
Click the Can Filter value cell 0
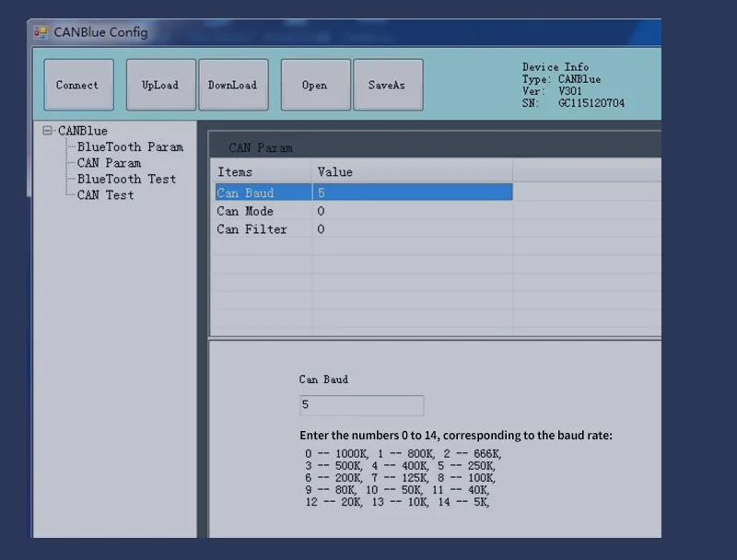(x=412, y=229)
